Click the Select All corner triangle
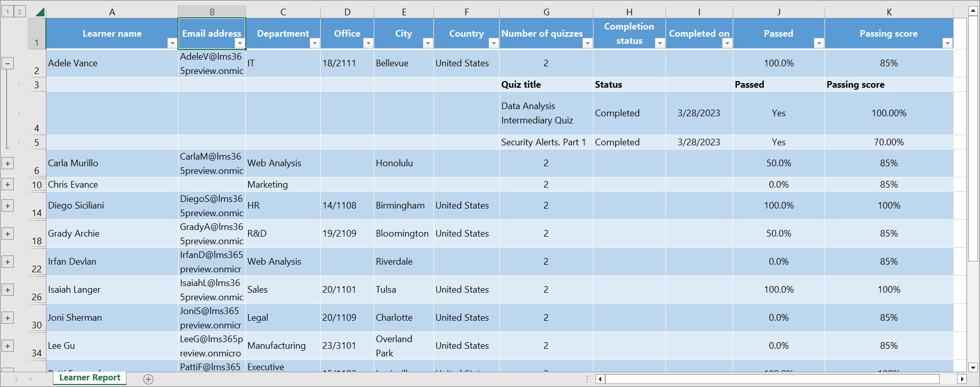 coord(39,12)
